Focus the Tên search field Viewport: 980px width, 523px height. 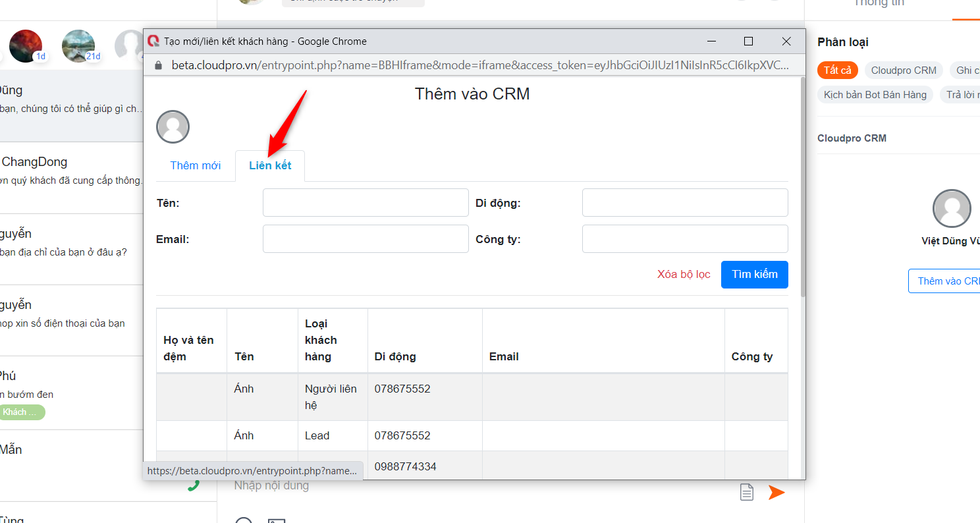366,203
